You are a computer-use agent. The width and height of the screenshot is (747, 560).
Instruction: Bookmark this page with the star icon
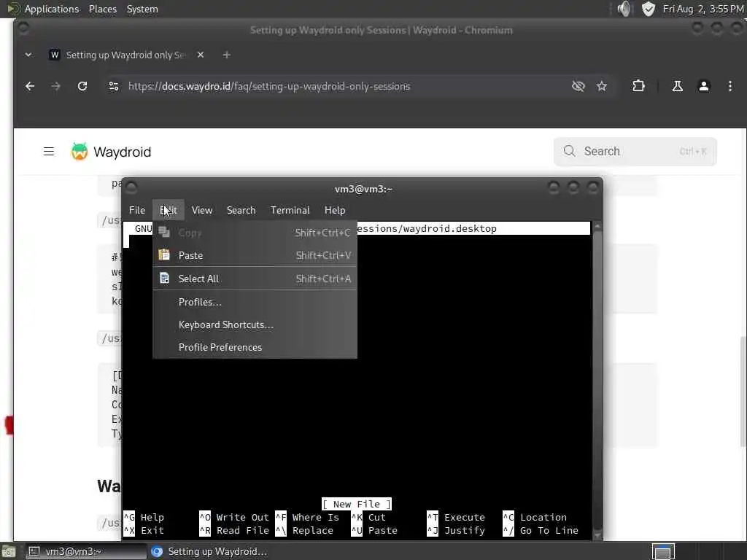[602, 86]
